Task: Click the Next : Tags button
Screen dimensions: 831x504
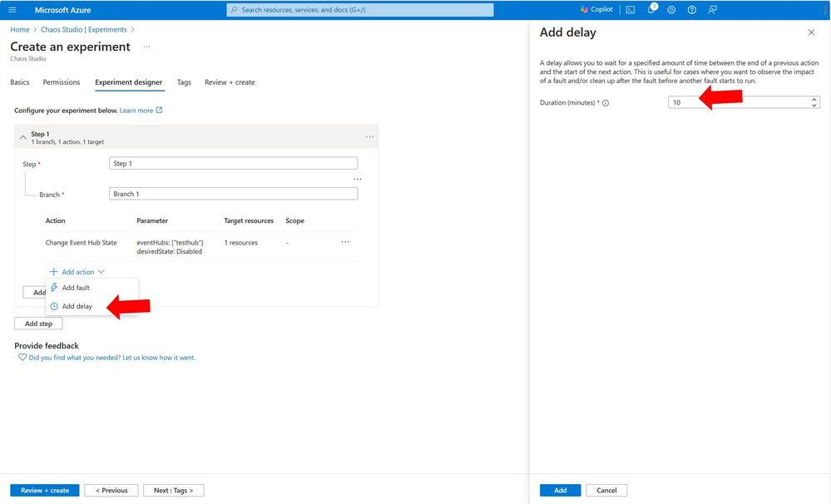Action: pyautogui.click(x=173, y=490)
